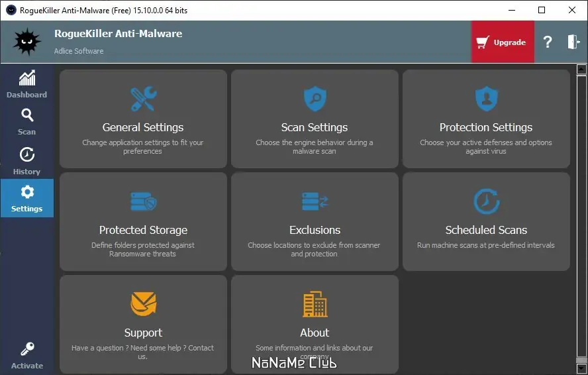Image resolution: width=588 pixels, height=375 pixels.
Task: Open the Scan tab in sidebar
Action: (26, 122)
